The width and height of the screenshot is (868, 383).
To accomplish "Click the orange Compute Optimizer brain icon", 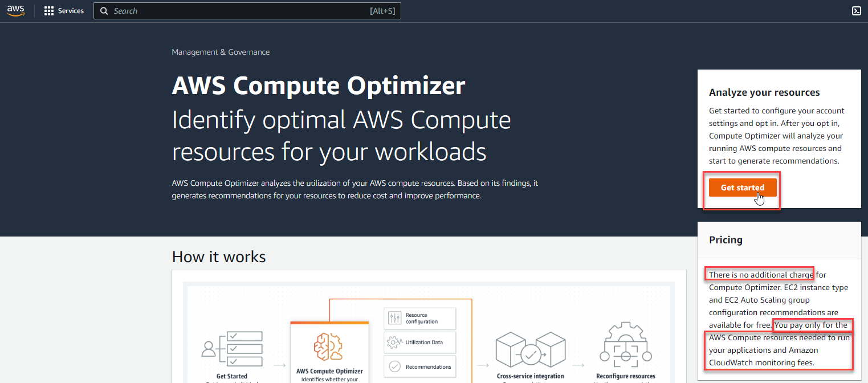I will [328, 347].
